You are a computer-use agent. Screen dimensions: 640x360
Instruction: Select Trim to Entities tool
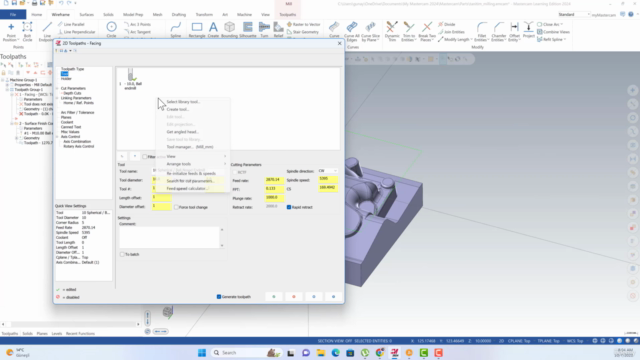click(x=409, y=31)
